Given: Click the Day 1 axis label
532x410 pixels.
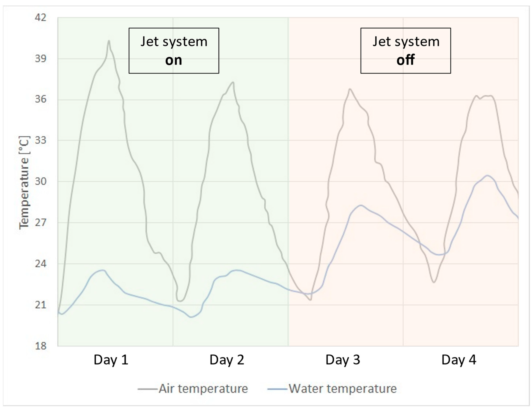Looking at the screenshot, I should pos(111,360).
